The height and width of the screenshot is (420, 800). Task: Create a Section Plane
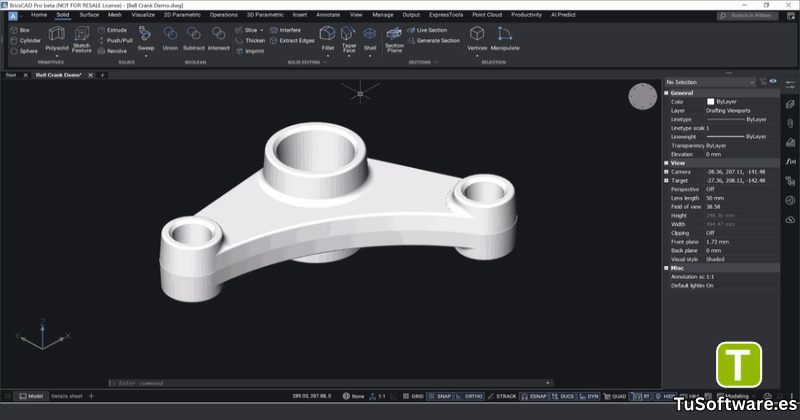394,40
